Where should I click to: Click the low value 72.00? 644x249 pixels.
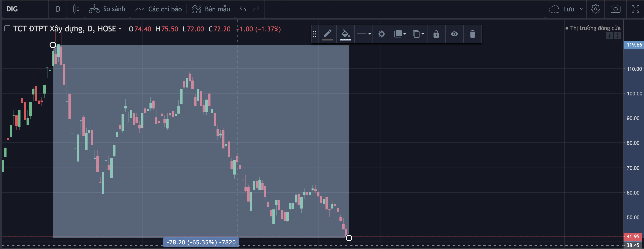coord(196,29)
